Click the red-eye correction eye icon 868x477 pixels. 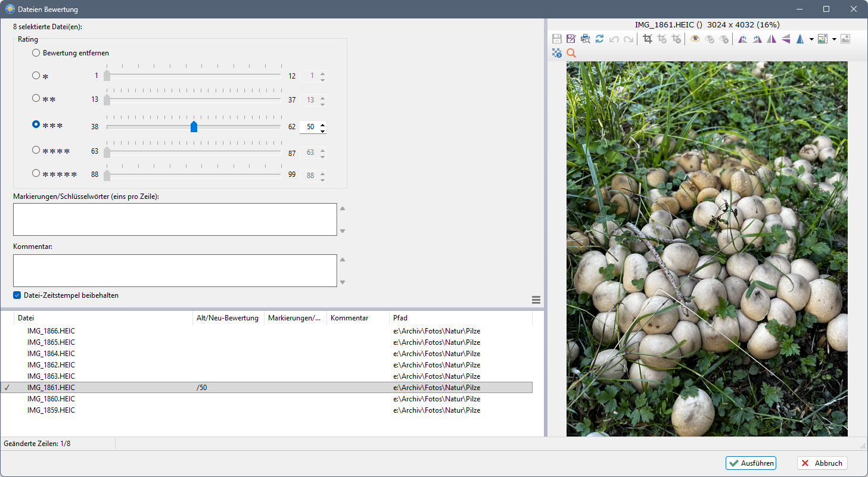tap(695, 39)
